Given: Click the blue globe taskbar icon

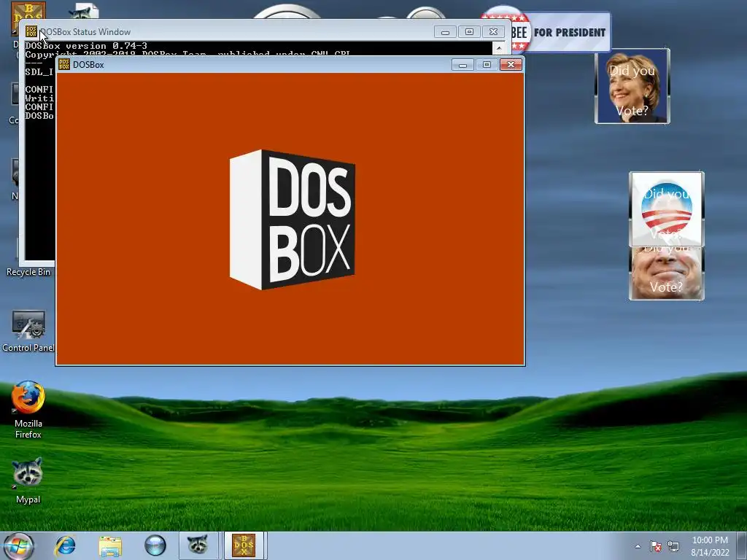Looking at the screenshot, I should pyautogui.click(x=155, y=545).
